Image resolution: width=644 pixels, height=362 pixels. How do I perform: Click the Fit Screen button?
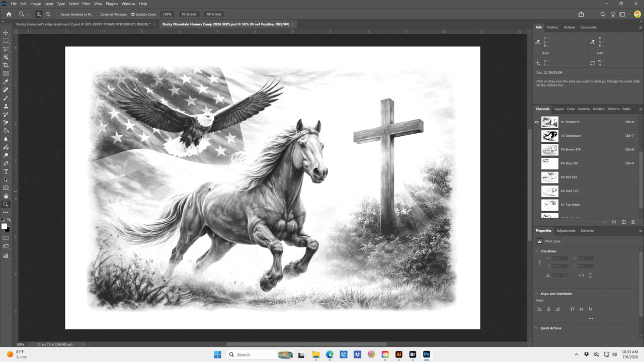coord(189,15)
